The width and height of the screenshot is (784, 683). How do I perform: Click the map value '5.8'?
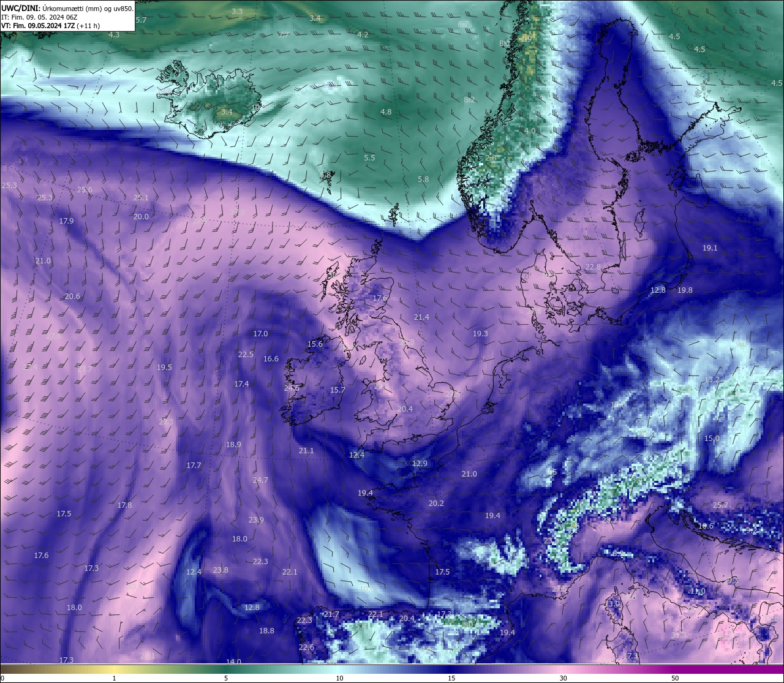pos(423,179)
